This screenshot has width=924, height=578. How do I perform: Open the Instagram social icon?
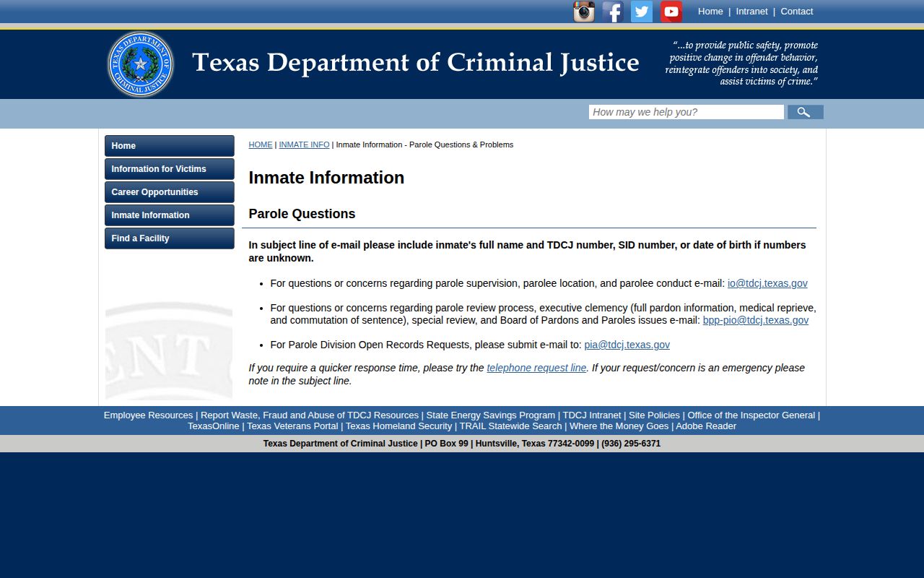584,12
